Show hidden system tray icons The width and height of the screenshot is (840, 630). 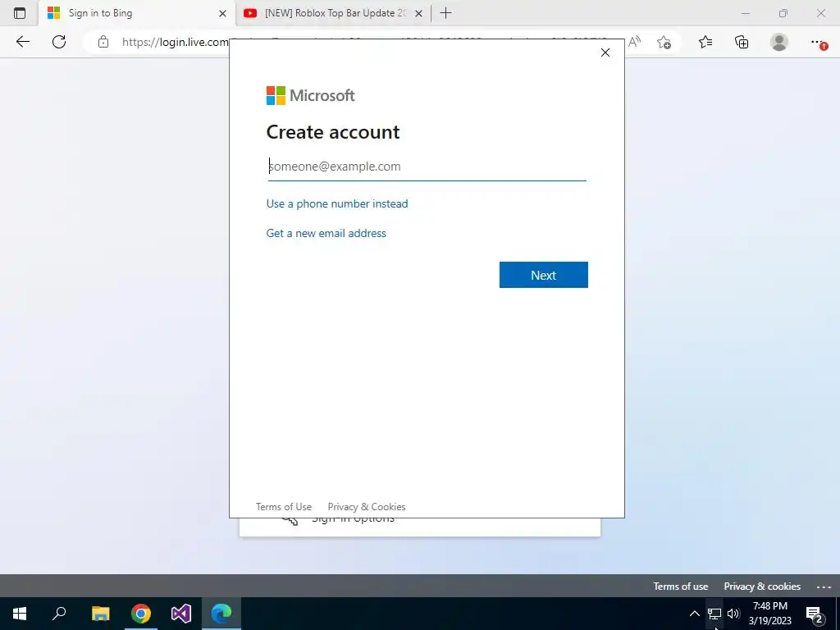click(x=694, y=614)
